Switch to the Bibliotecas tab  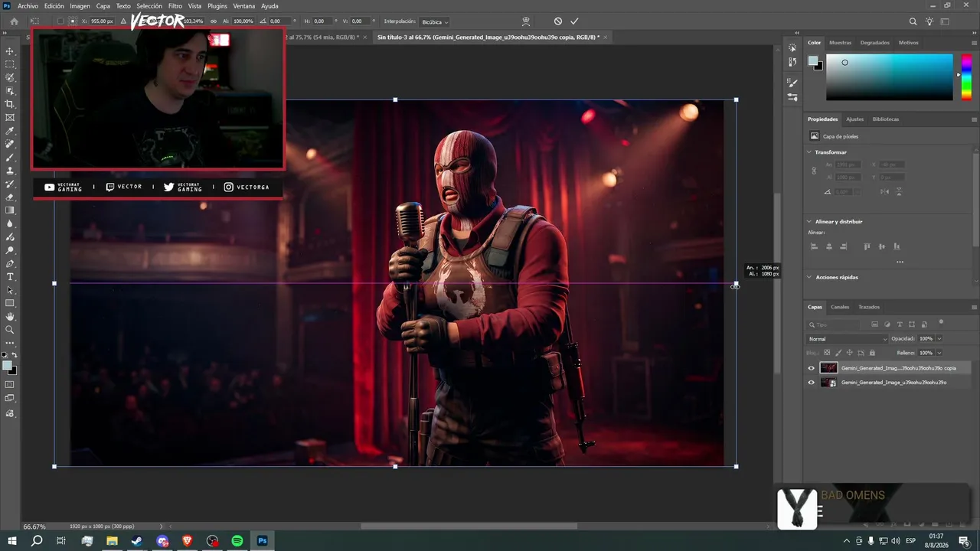[886, 119]
